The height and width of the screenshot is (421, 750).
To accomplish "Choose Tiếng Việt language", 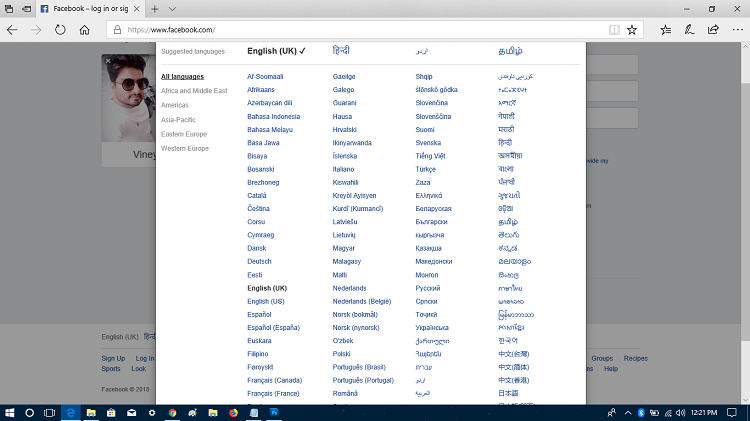I will [x=430, y=156].
